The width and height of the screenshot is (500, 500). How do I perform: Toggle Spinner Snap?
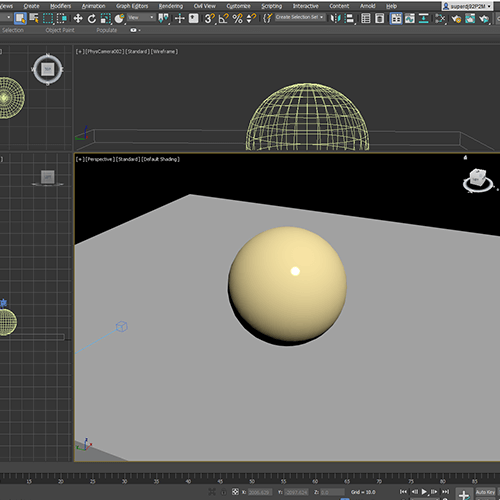[x=251, y=18]
